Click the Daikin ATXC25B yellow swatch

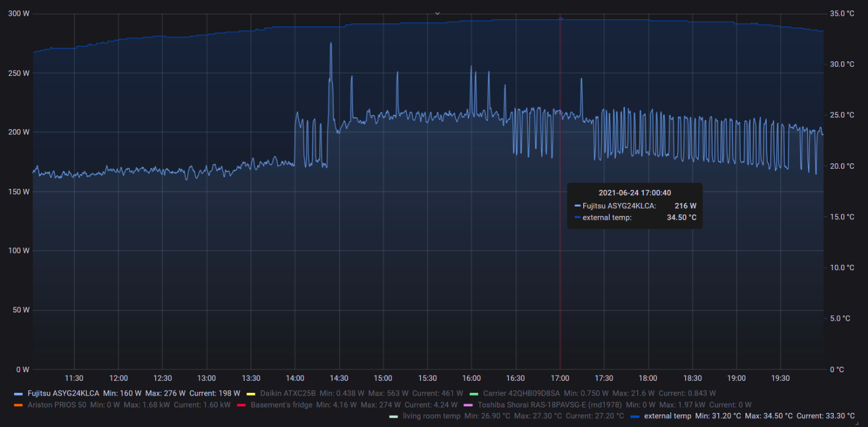pos(251,394)
